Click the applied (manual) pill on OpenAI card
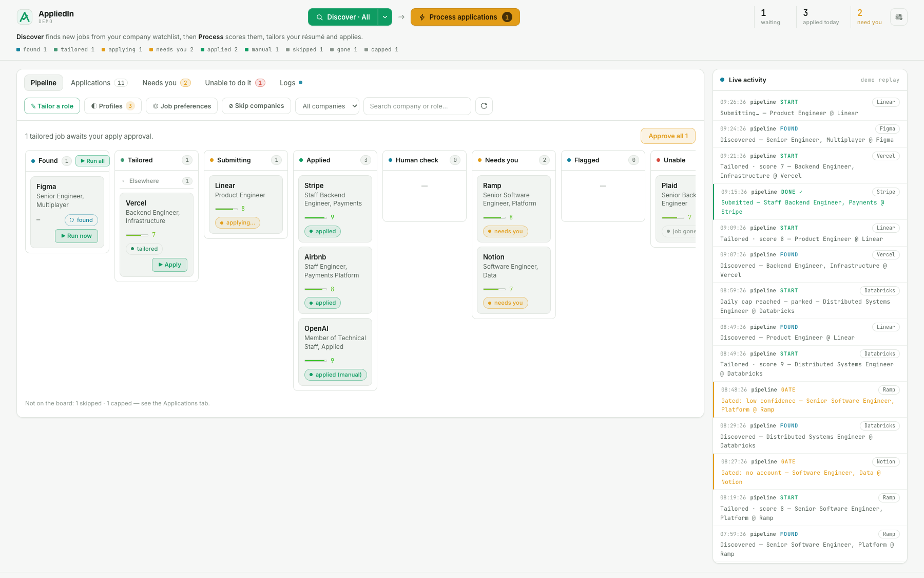This screenshot has width=924, height=578. [335, 375]
